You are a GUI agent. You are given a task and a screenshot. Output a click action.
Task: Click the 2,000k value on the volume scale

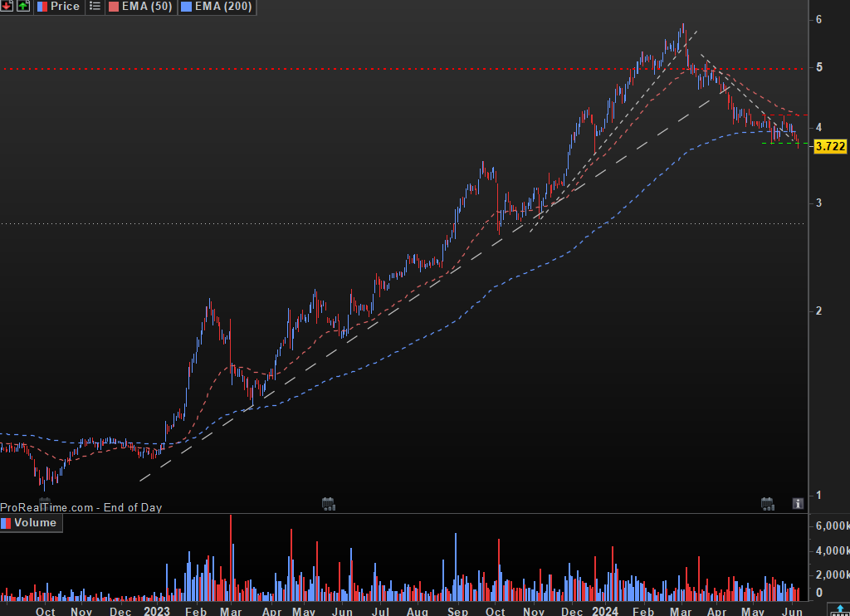coord(833,574)
